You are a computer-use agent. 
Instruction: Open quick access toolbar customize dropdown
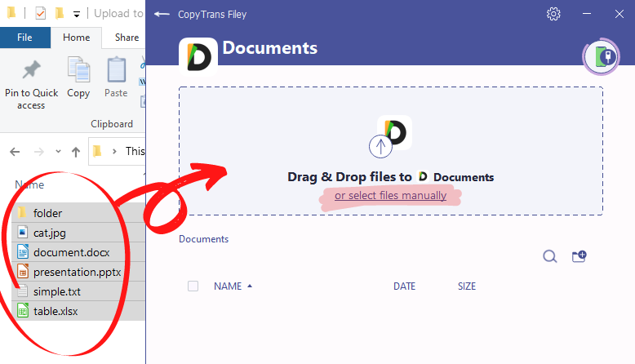[76, 15]
